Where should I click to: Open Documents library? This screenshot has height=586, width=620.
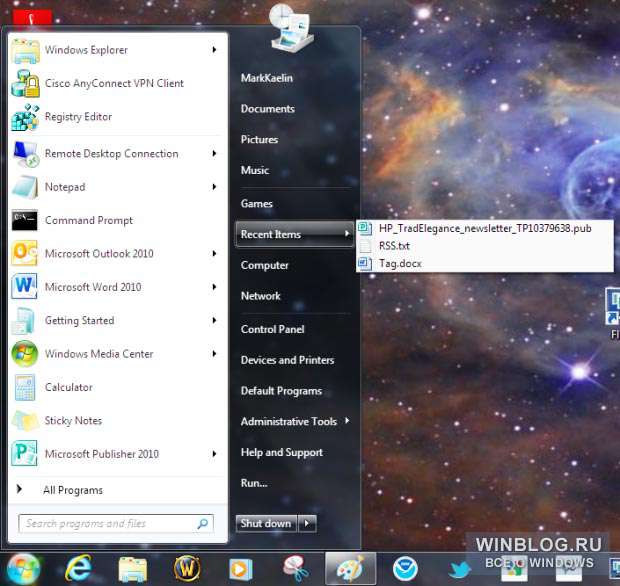coord(268,109)
